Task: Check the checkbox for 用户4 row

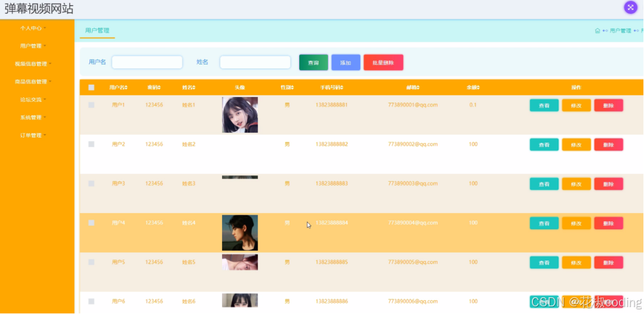Action: click(x=91, y=223)
